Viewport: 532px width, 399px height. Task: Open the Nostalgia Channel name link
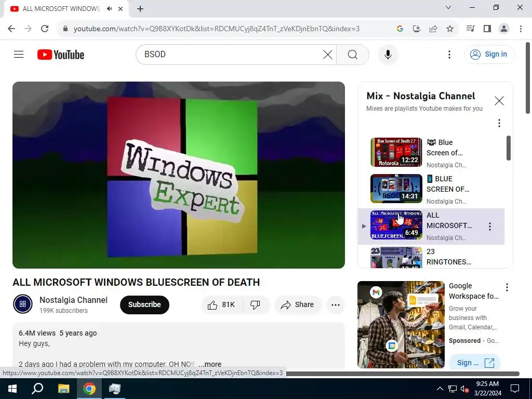(x=73, y=300)
